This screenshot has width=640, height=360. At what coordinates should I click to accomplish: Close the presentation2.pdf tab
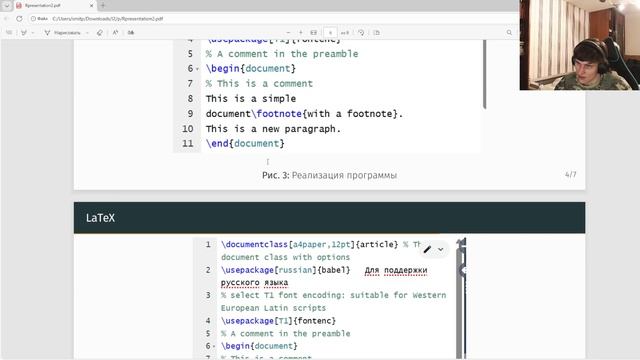point(91,6)
